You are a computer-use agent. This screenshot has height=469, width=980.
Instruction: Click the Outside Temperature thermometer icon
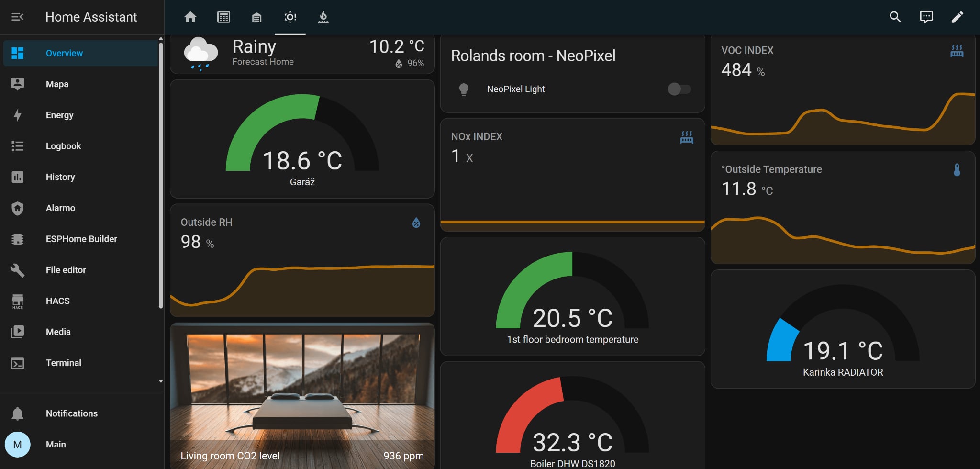coord(957,170)
